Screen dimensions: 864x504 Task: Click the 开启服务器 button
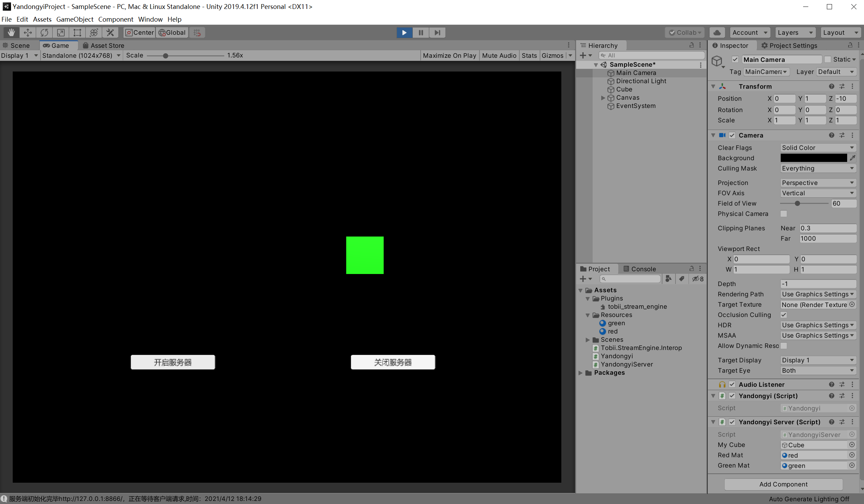click(x=173, y=362)
